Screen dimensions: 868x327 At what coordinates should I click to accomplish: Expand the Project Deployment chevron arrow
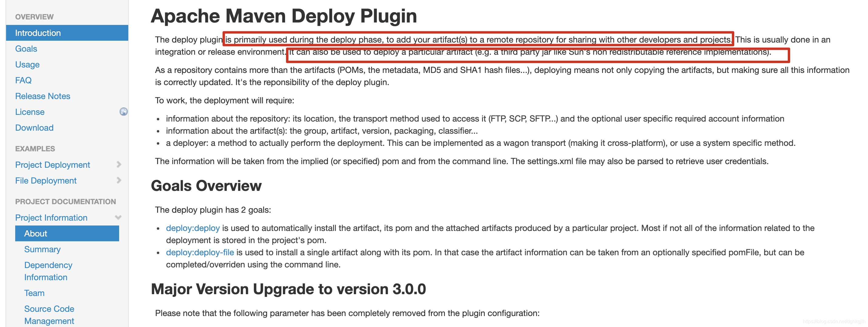(x=119, y=164)
